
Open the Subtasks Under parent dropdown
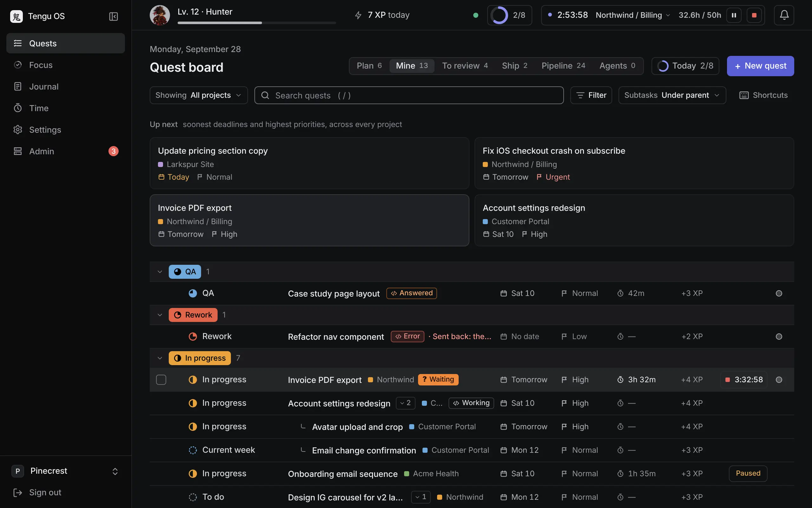tap(672, 96)
